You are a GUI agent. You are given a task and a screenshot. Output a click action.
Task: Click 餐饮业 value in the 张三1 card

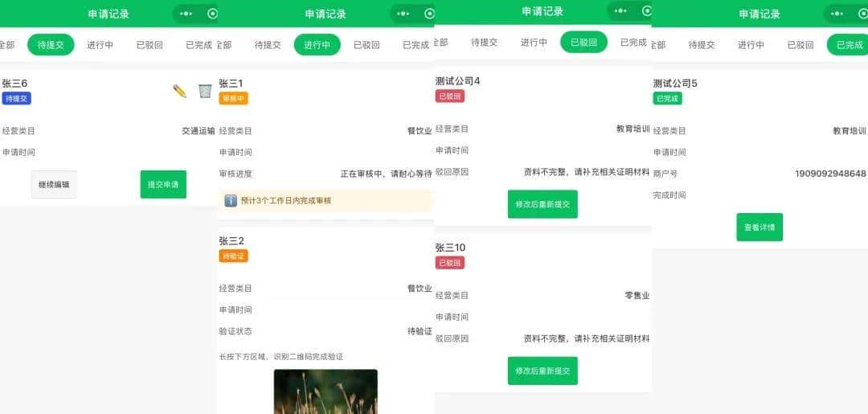coord(420,131)
